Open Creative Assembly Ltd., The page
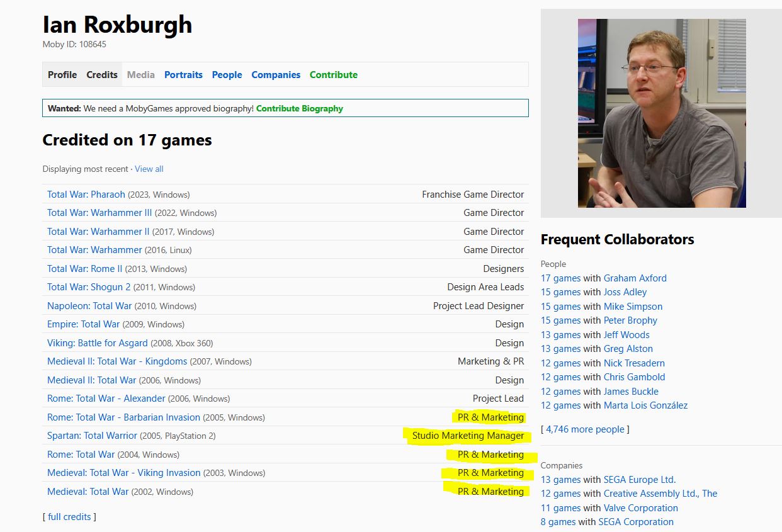Image resolution: width=782 pixels, height=532 pixels. point(660,494)
